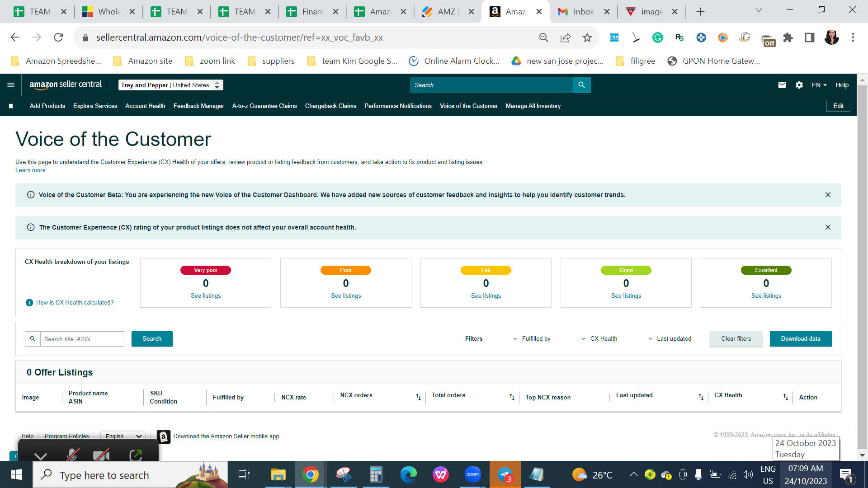
Task: Go to A-to-z Guarantee Claims
Action: tap(264, 106)
